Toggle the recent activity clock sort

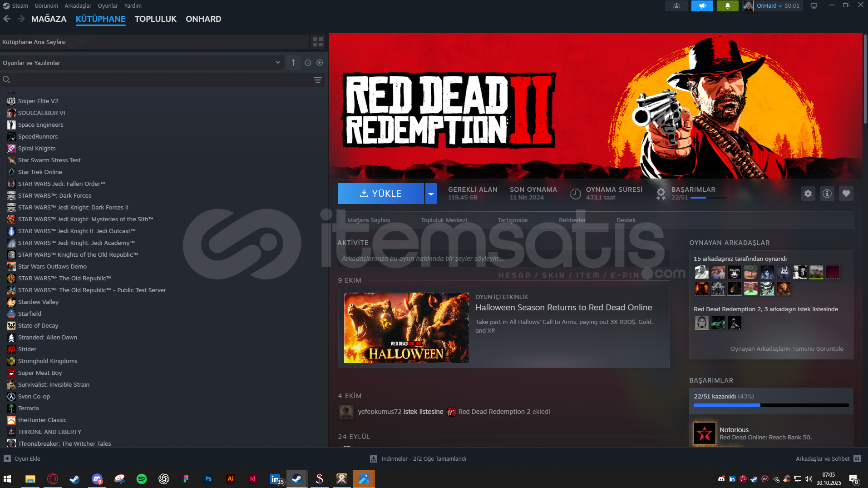[308, 63]
